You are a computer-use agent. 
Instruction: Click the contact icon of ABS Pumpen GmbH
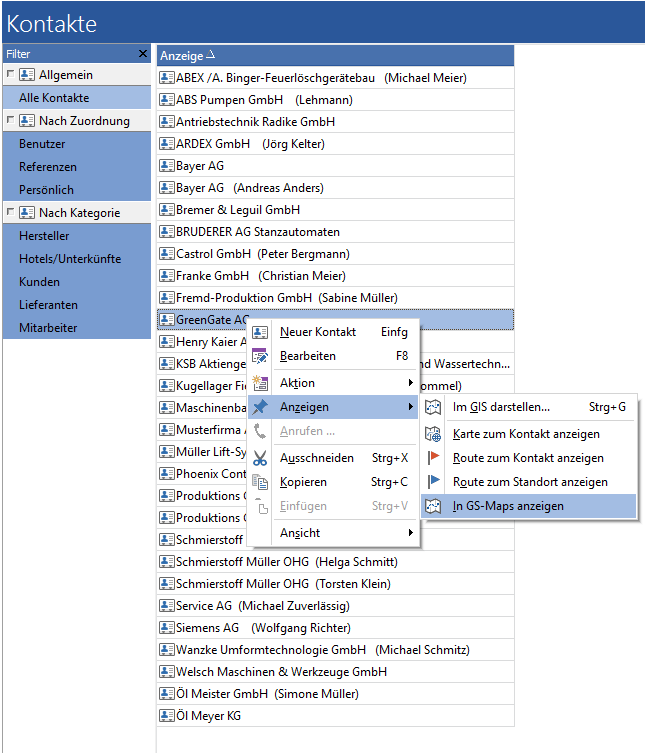(x=167, y=100)
